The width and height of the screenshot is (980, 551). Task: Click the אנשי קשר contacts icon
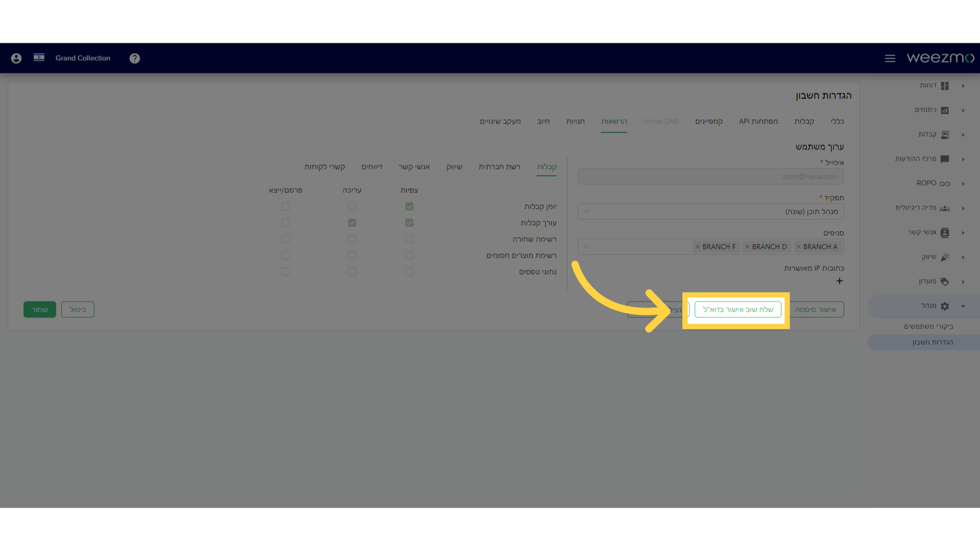pos(945,233)
